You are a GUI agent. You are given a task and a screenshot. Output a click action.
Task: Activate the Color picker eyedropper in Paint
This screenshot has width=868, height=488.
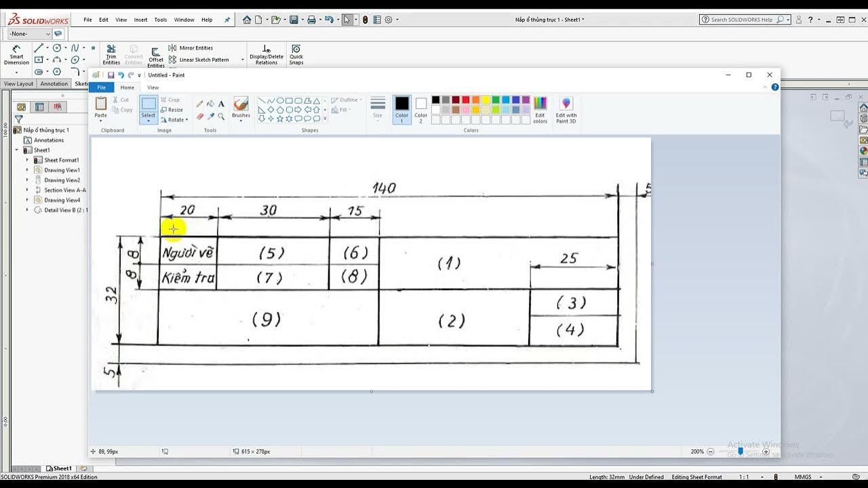tap(210, 117)
